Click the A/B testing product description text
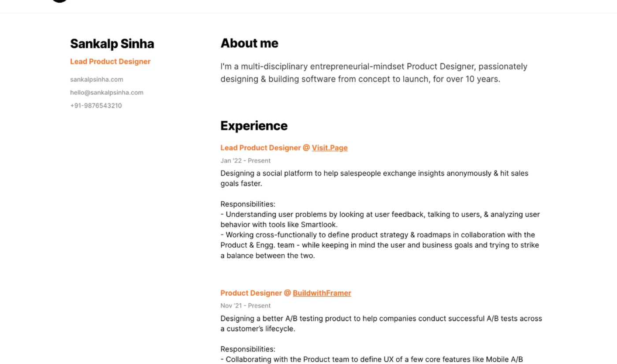This screenshot has width=617, height=364. pos(381,323)
